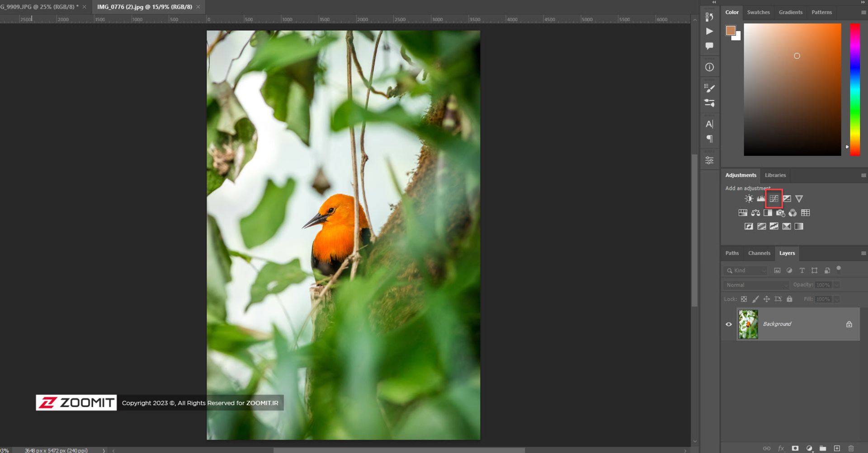This screenshot has width=868, height=453.
Task: Add a Curves adjustment layer
Action: [774, 199]
